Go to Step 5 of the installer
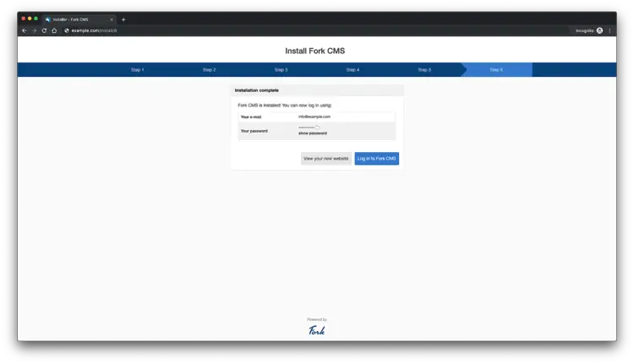The image size is (634, 364). [x=424, y=70]
